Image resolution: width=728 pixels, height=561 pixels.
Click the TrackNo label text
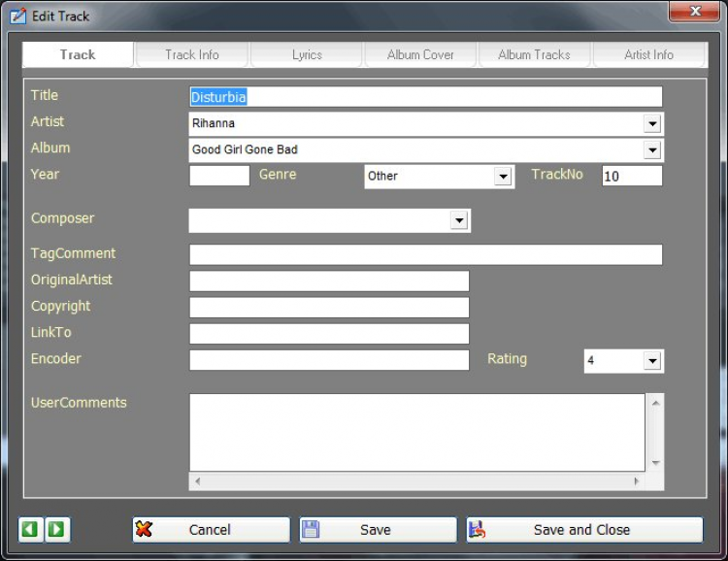coord(557,174)
